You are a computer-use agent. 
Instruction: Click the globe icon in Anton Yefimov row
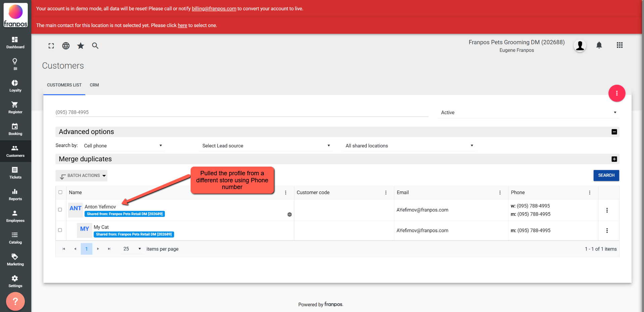click(290, 214)
